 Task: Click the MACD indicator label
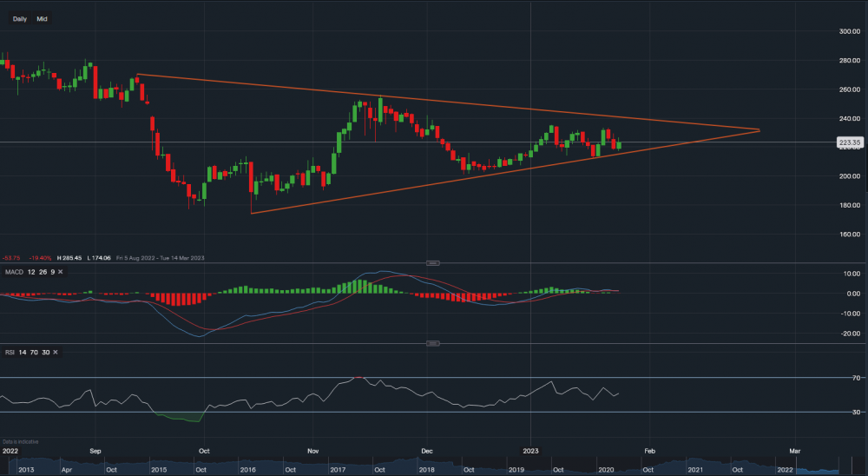pyautogui.click(x=13, y=272)
